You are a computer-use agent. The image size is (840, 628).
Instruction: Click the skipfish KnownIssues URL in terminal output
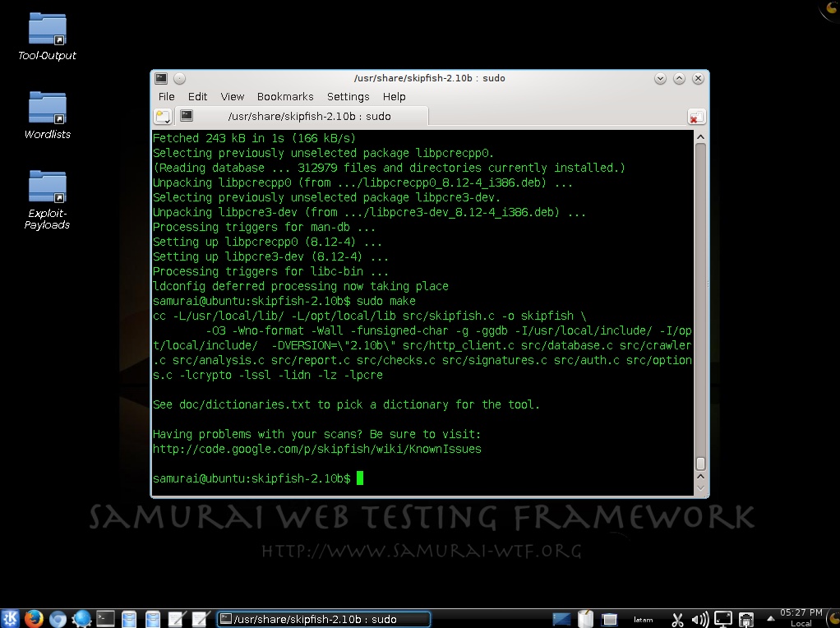click(317, 449)
